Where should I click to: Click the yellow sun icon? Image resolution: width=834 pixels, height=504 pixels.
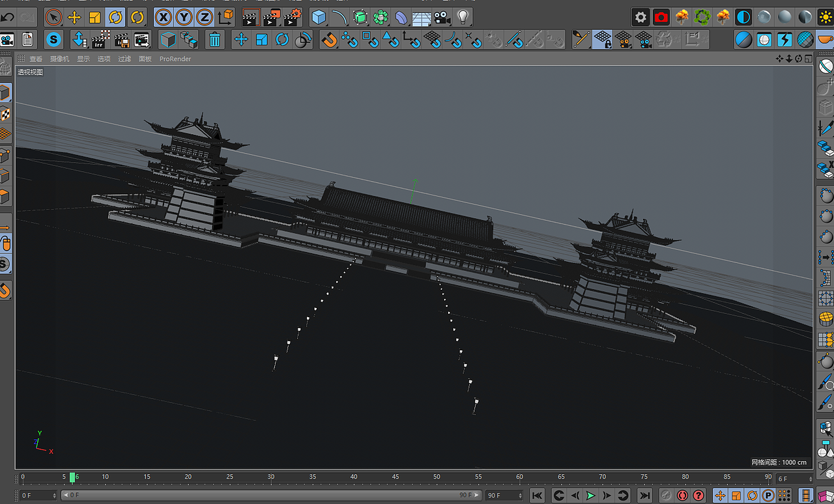pos(826,17)
